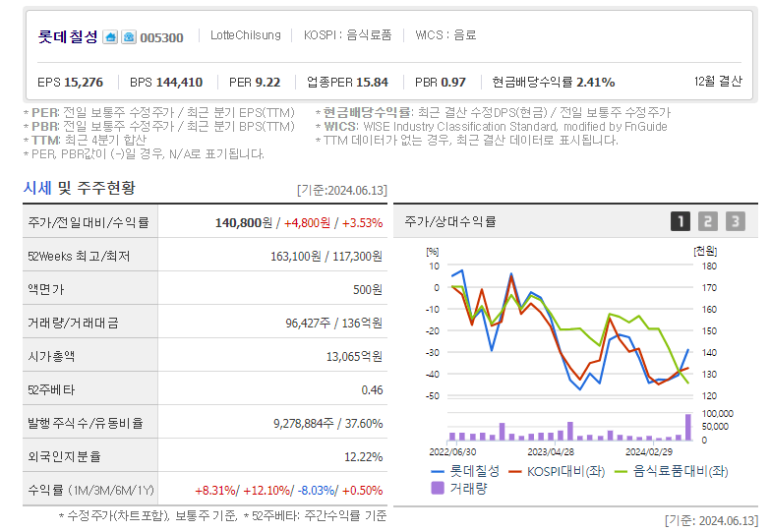Select 현금배당수익률 value 2.41%
The image size is (770, 532).
[x=595, y=82]
